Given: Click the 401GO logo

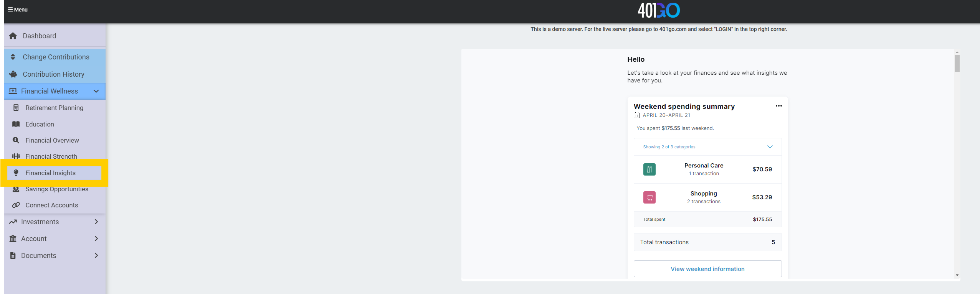Looking at the screenshot, I should coord(658,10).
